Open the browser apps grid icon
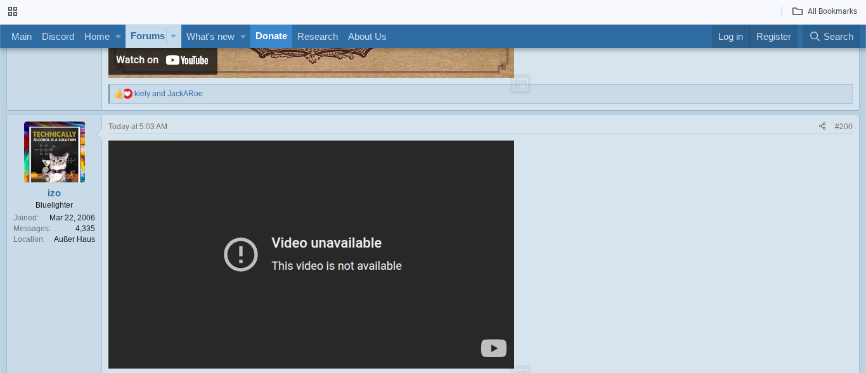Screen dimensions: 866x373 click(12, 11)
